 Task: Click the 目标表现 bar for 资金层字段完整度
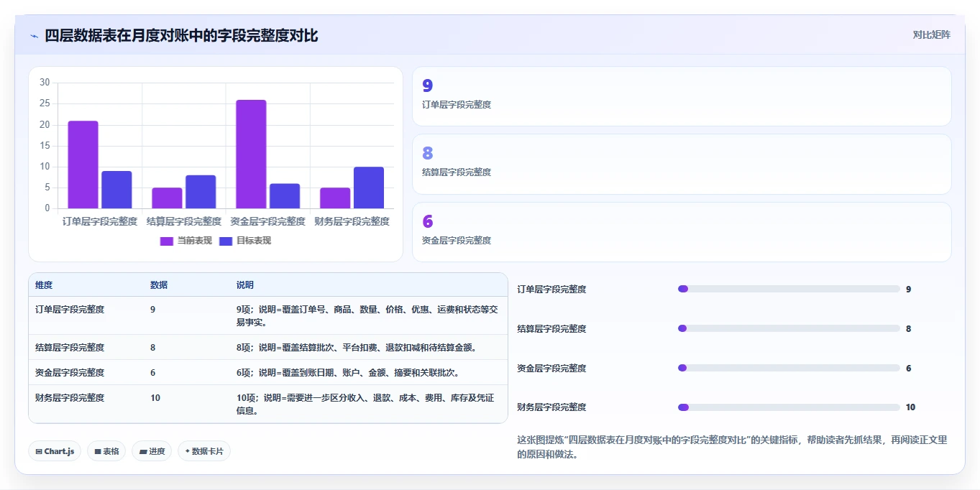tap(285, 196)
